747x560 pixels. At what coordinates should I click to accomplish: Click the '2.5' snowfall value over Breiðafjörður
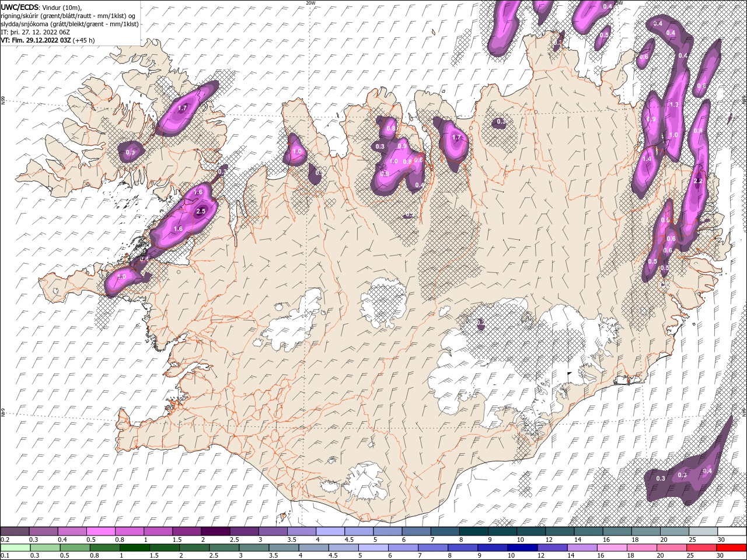click(201, 211)
